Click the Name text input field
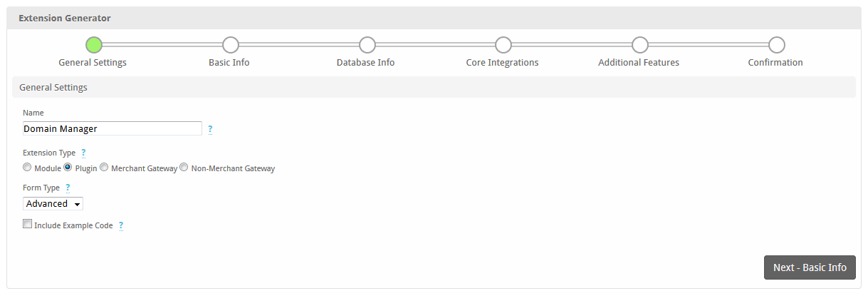 (x=113, y=128)
